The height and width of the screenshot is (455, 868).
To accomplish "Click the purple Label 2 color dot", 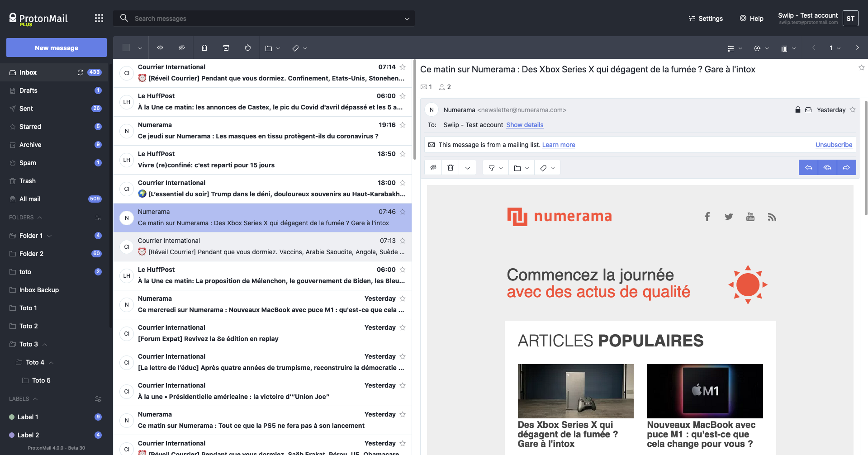I will point(12,435).
